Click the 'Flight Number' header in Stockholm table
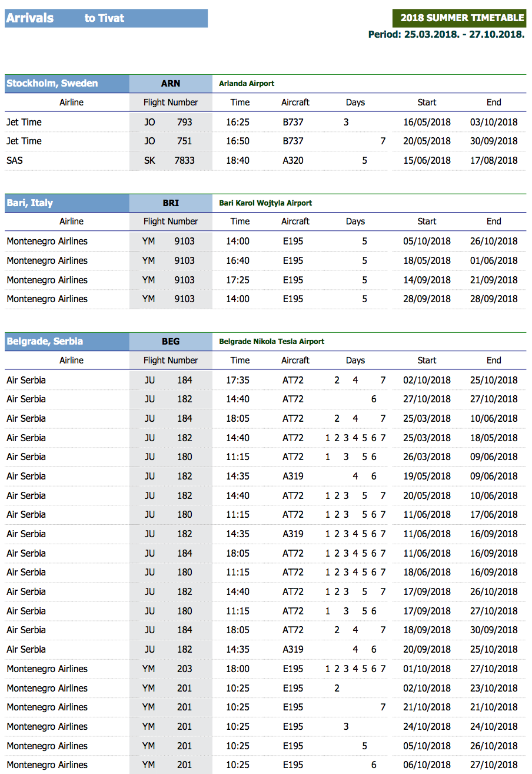Screen dimensions: 532x774 coord(171,102)
